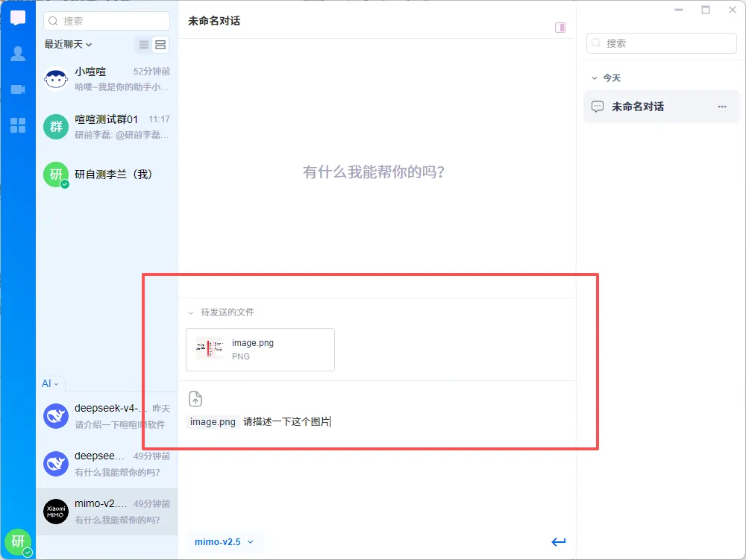The height and width of the screenshot is (560, 746).
Task: Open the contacts icon in sidebar
Action: pyautogui.click(x=18, y=54)
